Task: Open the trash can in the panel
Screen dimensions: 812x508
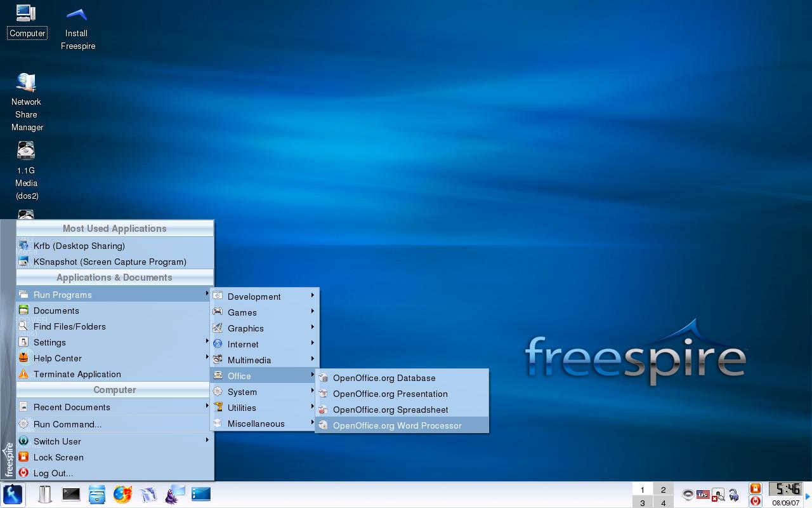Action: (45, 494)
